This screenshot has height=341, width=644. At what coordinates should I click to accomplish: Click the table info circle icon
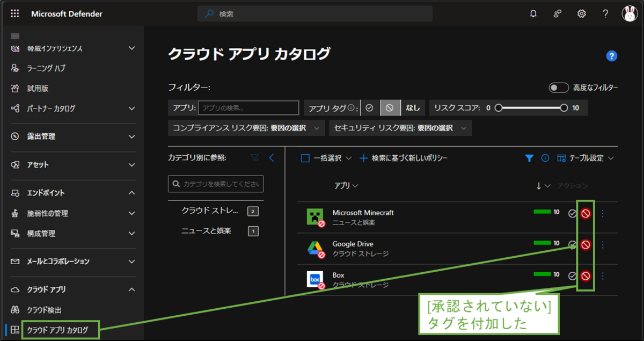point(545,158)
